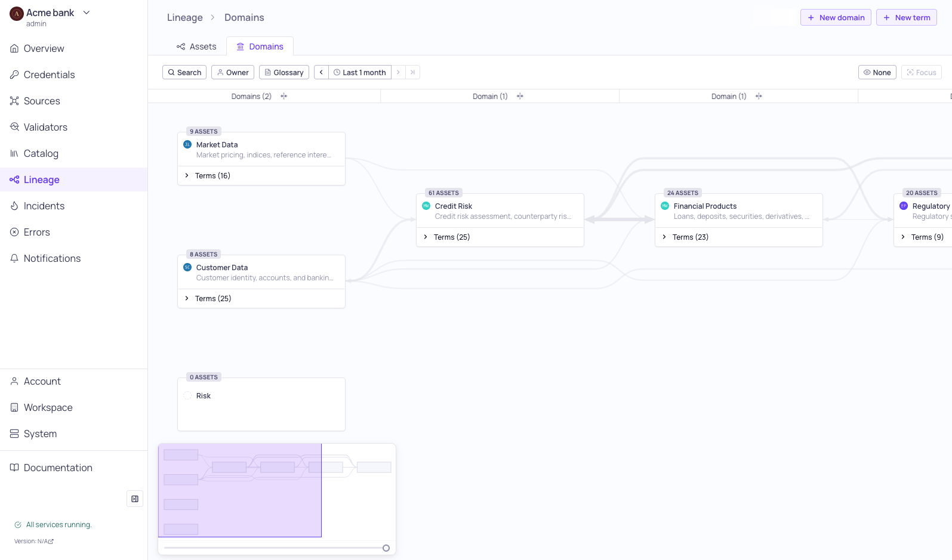Click the arrange icon beside Domains (2)
The width and height of the screenshot is (952, 560).
point(284,96)
